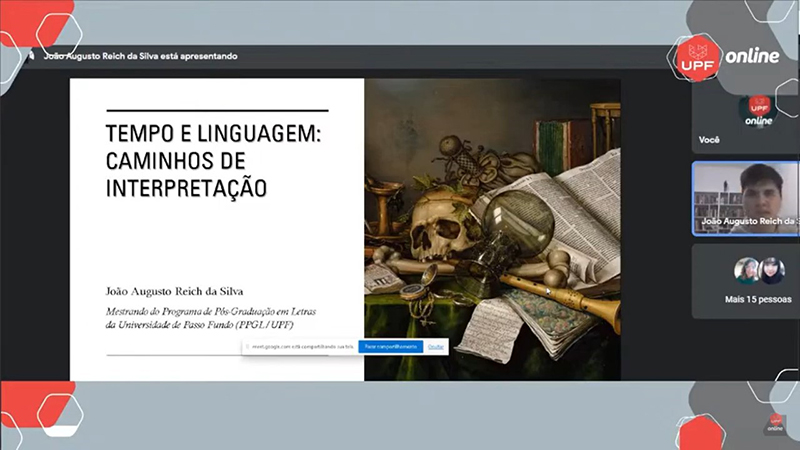The height and width of the screenshot is (450, 800).
Task: Click 'Mestrando do Programa de Pós-Graduação' subtitle
Action: click(x=211, y=318)
